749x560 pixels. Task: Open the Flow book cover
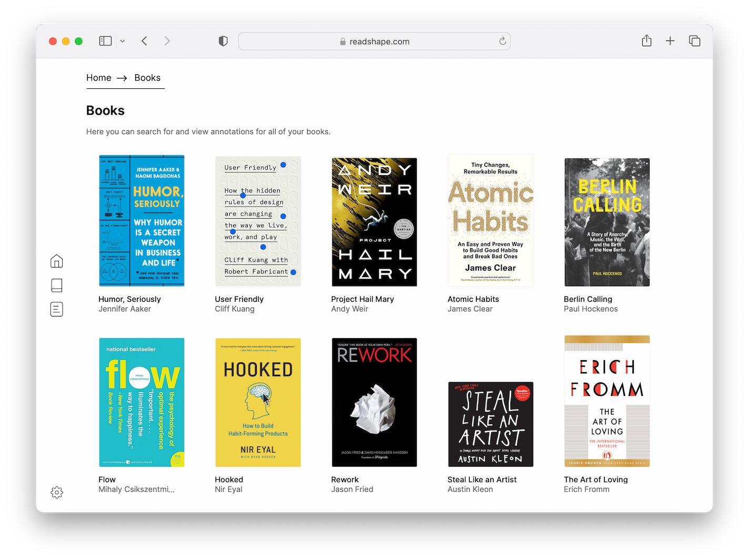[141, 402]
